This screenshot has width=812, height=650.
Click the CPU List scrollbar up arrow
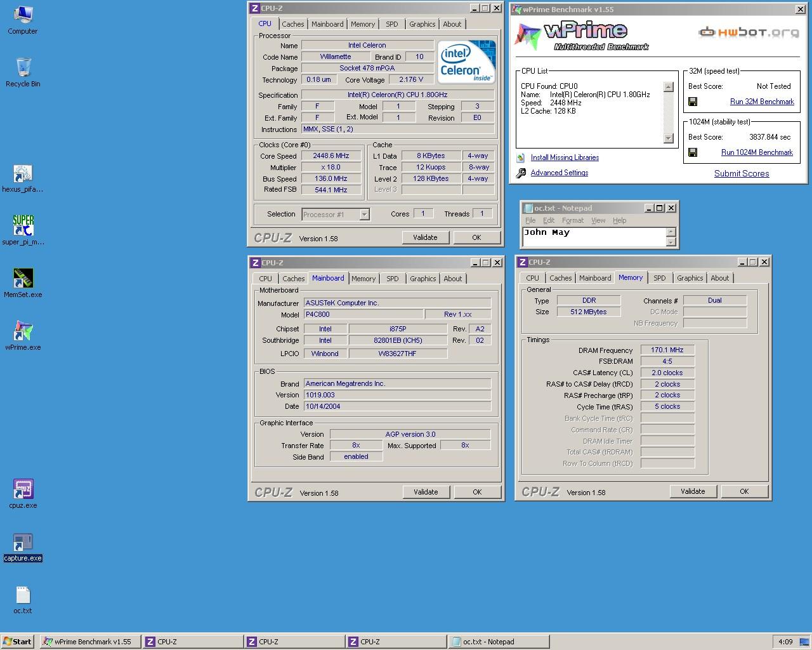668,87
